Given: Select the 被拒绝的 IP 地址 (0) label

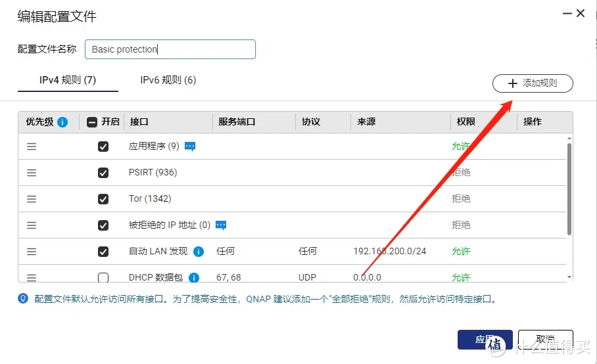Looking at the screenshot, I should [170, 225].
